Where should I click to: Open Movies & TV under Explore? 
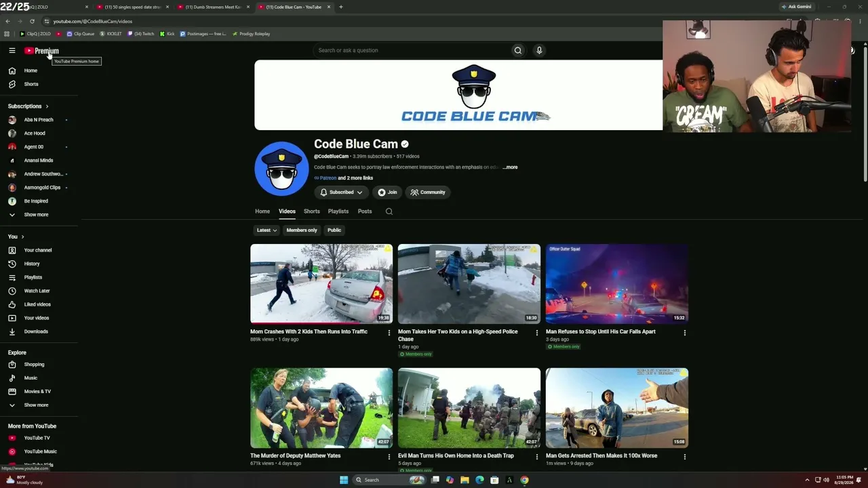pos(38,392)
